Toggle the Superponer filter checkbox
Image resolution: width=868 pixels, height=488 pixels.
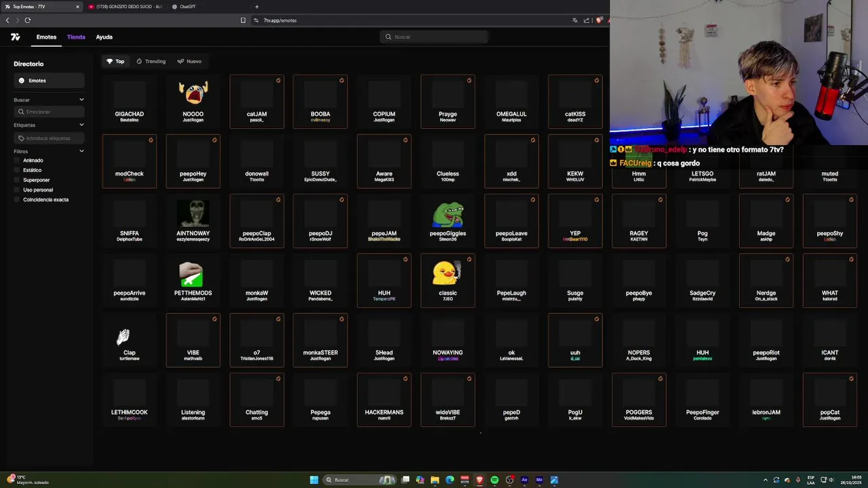pyautogui.click(x=17, y=180)
